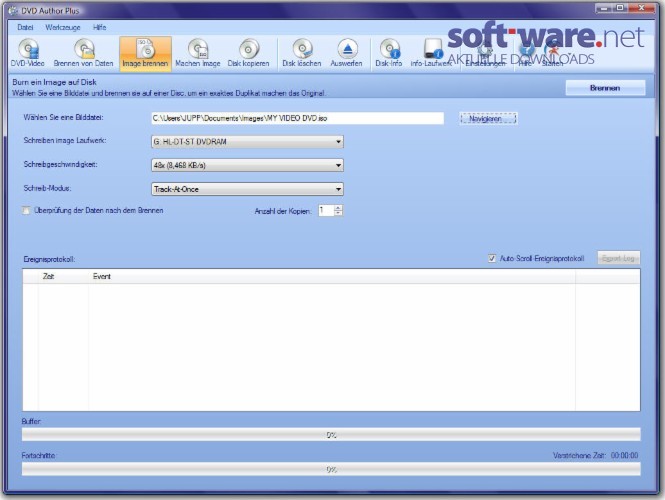Close the DVD Author Plus window
Screen dimensions: 665x500
(641, 8)
